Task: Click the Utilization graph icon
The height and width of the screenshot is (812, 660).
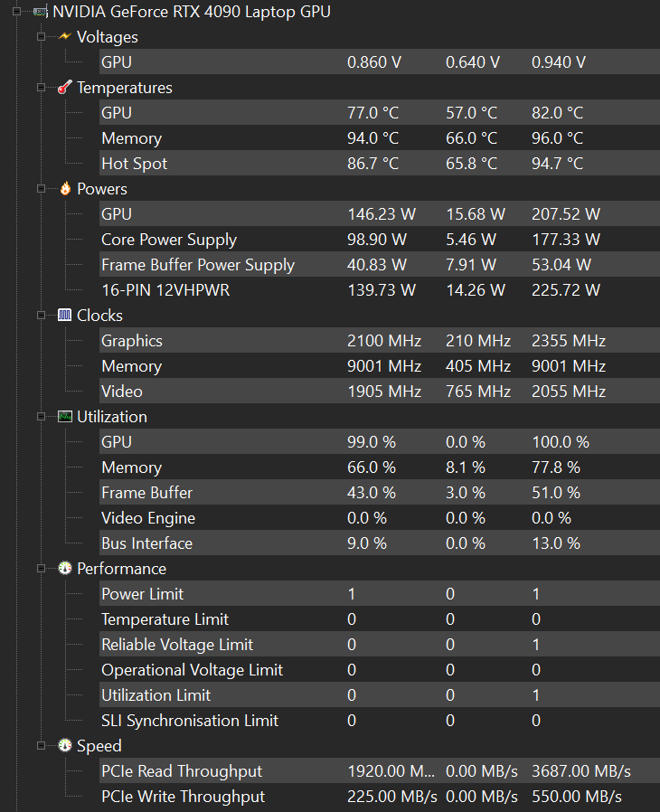Action: coord(65,417)
